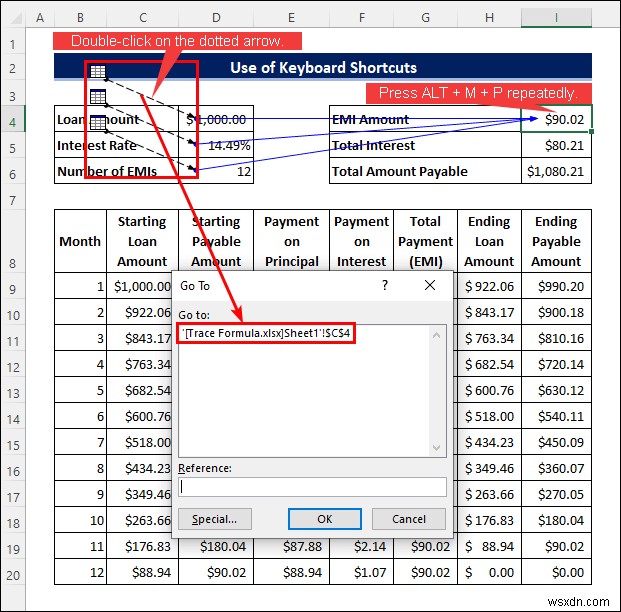
Task: Click payment on principal $87.88
Action: tap(291, 546)
